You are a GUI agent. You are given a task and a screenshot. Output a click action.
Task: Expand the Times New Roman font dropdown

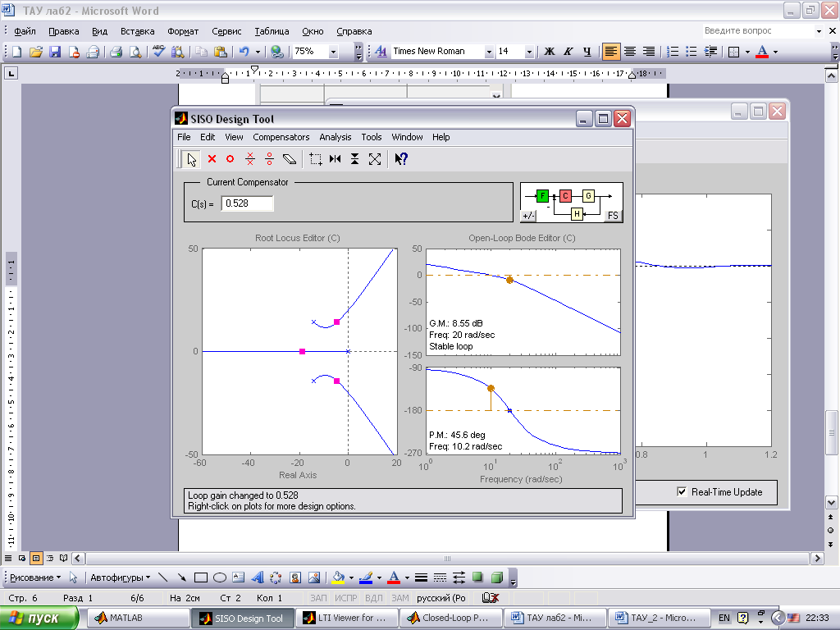pos(489,52)
